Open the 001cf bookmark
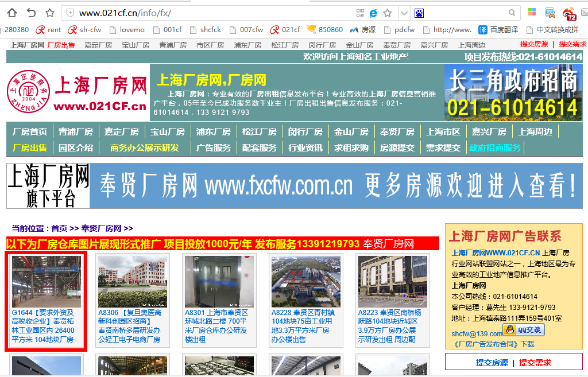Viewport: 588px width, 377px height. click(x=167, y=30)
